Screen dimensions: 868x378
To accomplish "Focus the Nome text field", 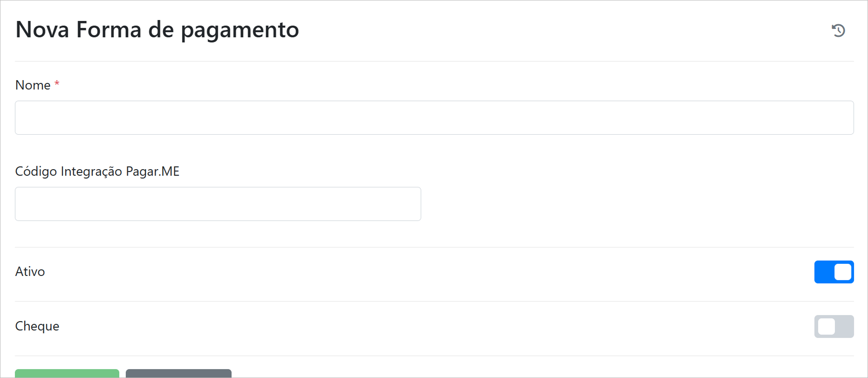I will pyautogui.click(x=434, y=118).
